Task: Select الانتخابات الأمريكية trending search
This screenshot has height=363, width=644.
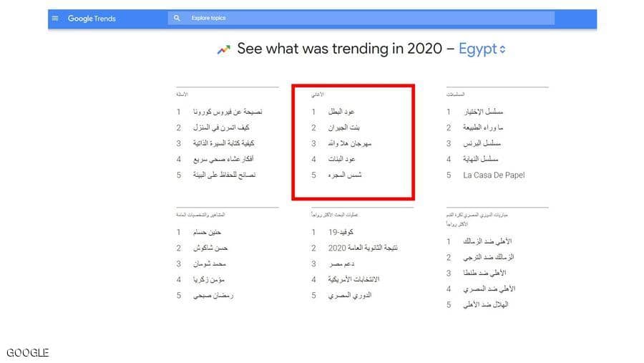Action: [x=353, y=279]
